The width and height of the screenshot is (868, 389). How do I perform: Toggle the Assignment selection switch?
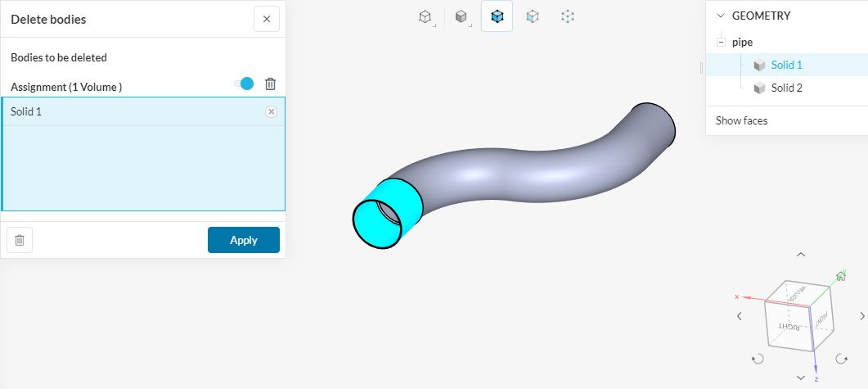point(244,84)
